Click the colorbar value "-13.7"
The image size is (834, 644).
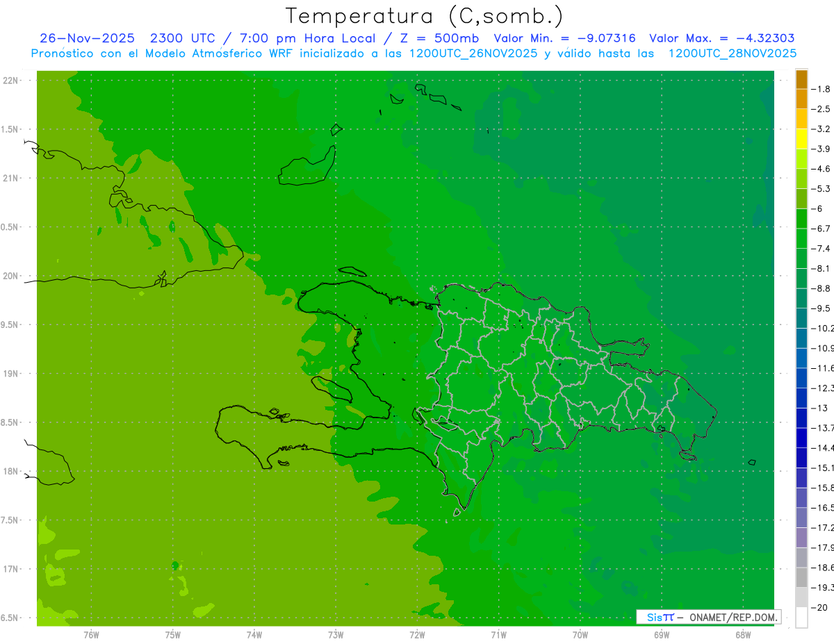(822, 428)
